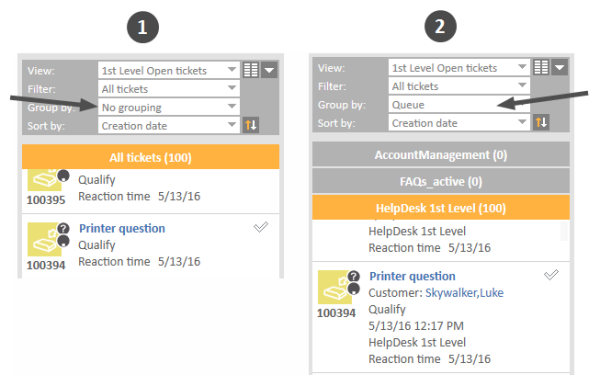Viewport: 600px width, 386px height.
Task: Open the Skywalker,Luke customer link
Action: tap(464, 293)
